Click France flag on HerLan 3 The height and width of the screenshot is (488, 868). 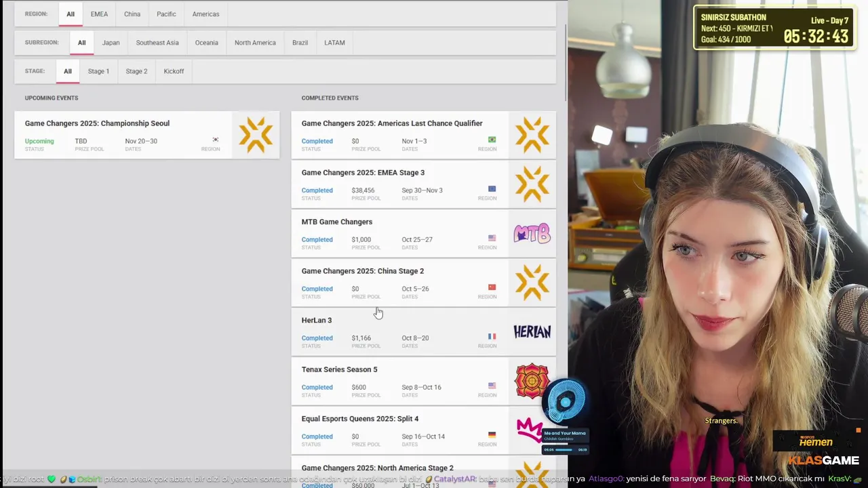(x=492, y=336)
